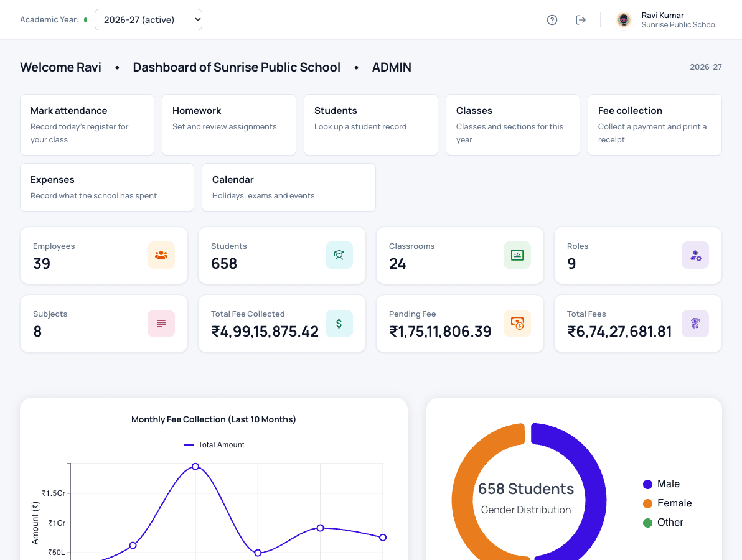Open the Classes shortcut card

513,125
